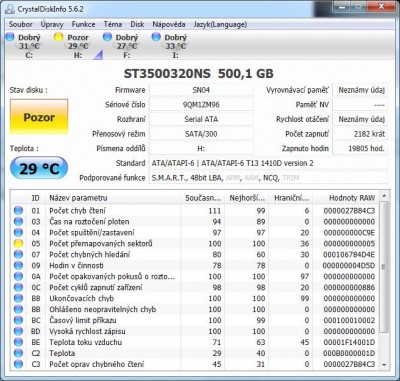Screen dimensions: 400x381
Task: Click status icon of row BB neopravitelných chyb
Action: point(18,309)
